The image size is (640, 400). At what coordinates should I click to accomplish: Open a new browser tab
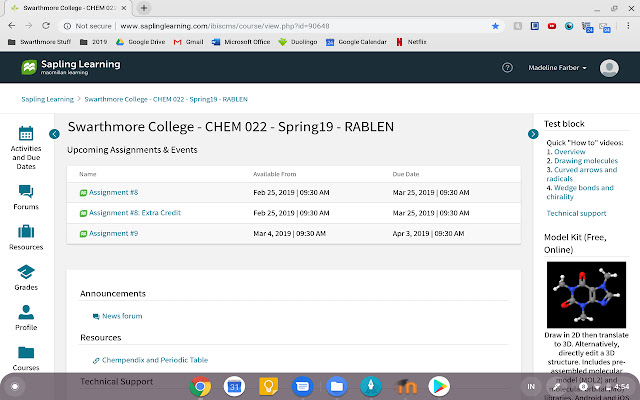pos(144,8)
